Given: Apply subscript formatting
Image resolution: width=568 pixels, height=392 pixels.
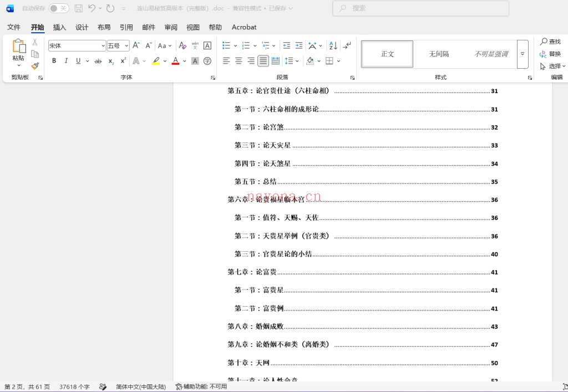Looking at the screenshot, I should [x=111, y=61].
